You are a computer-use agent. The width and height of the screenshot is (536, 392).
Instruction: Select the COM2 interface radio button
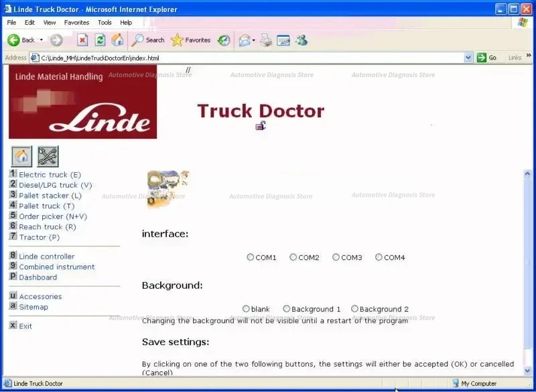click(x=293, y=257)
